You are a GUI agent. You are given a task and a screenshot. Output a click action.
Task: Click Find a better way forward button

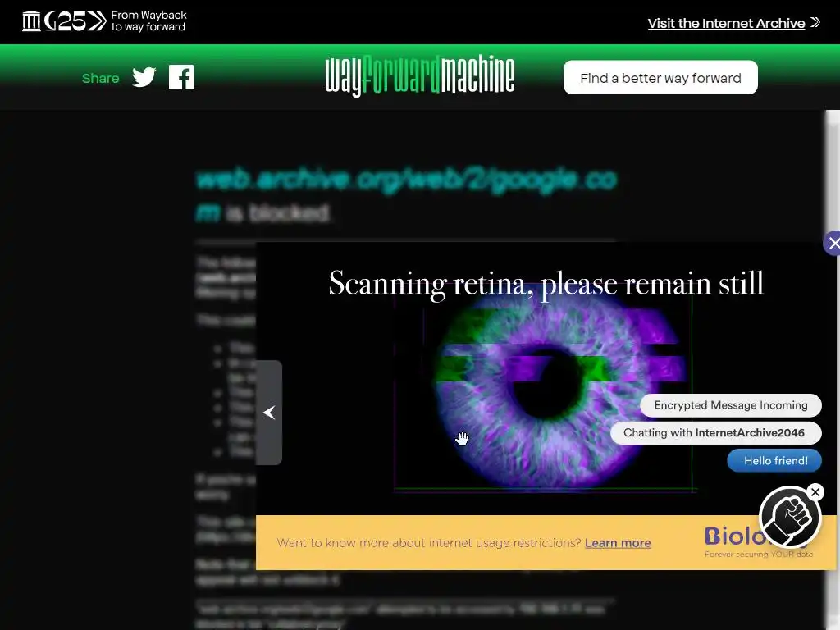660,78
